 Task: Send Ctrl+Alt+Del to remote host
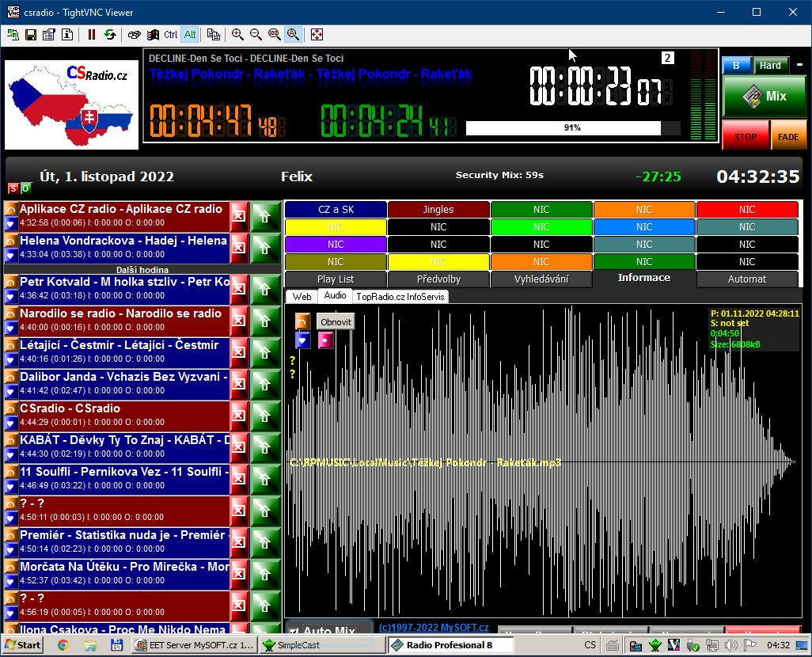134,35
